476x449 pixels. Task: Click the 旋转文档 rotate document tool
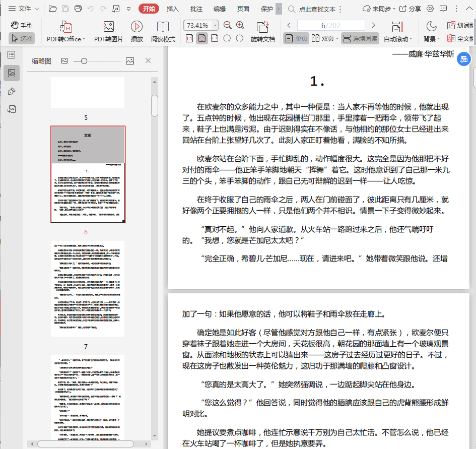tap(263, 31)
